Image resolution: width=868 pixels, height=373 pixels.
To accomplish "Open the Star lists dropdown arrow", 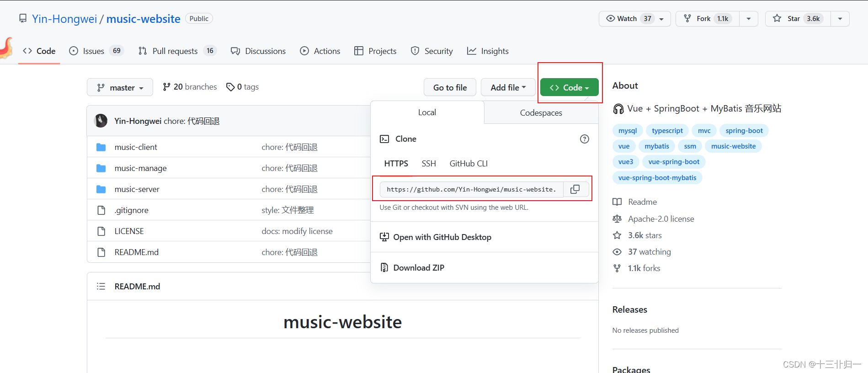I will (840, 19).
